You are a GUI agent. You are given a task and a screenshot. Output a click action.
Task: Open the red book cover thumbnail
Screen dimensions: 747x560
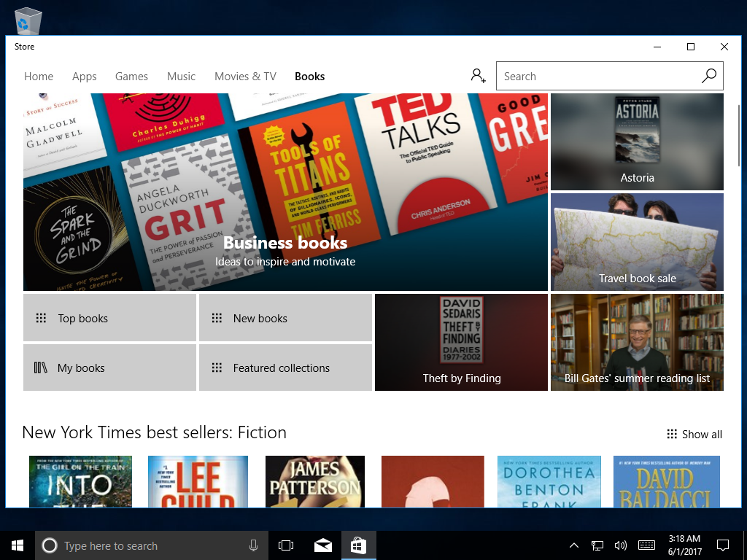tap(433, 481)
